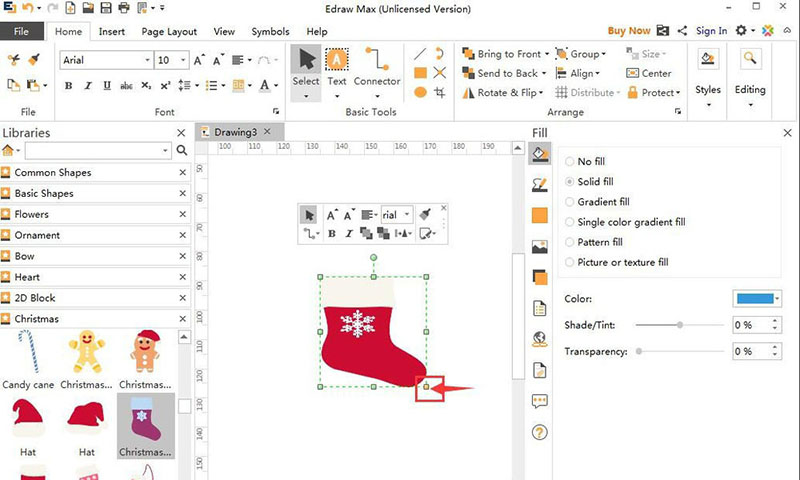The height and width of the screenshot is (480, 800).
Task: Pick the rectangle shape tool
Action: [420, 73]
